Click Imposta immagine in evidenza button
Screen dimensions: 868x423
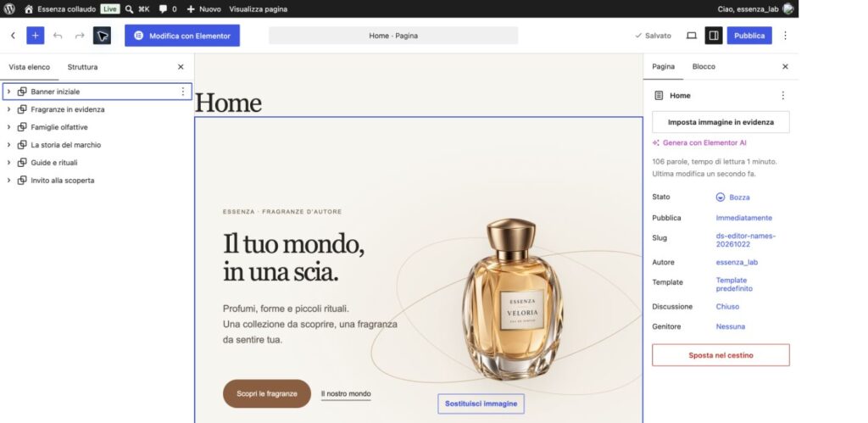click(721, 122)
